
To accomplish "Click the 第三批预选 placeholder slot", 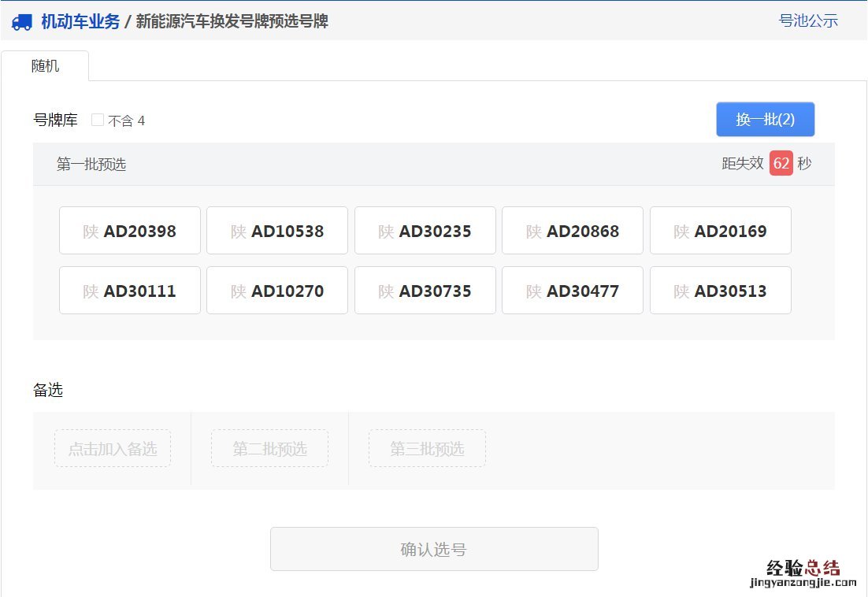I will point(426,449).
